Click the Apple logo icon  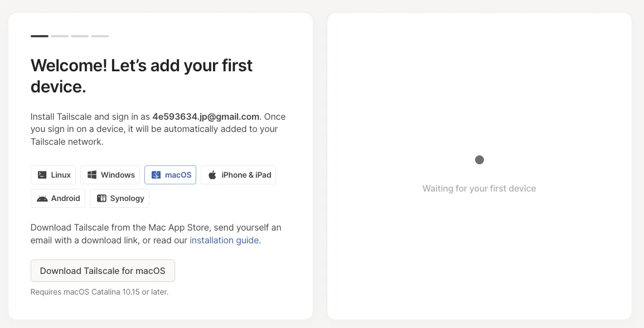tap(212, 175)
